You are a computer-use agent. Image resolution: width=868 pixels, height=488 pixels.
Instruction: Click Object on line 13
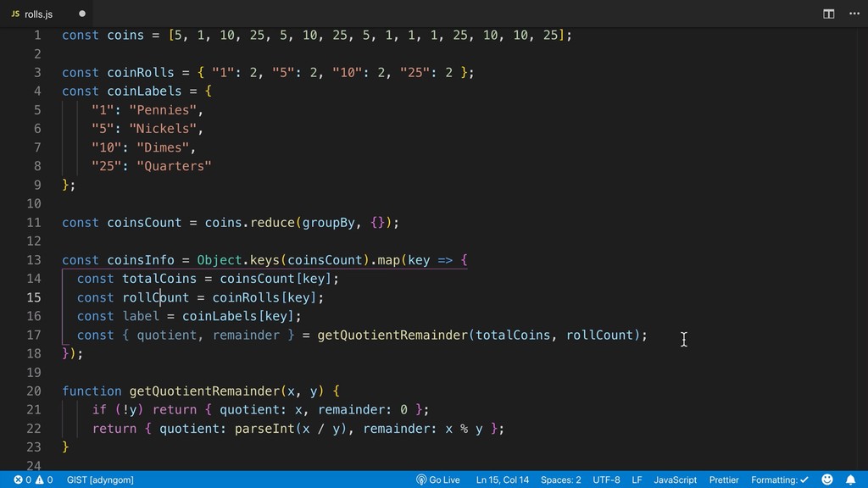(x=220, y=260)
